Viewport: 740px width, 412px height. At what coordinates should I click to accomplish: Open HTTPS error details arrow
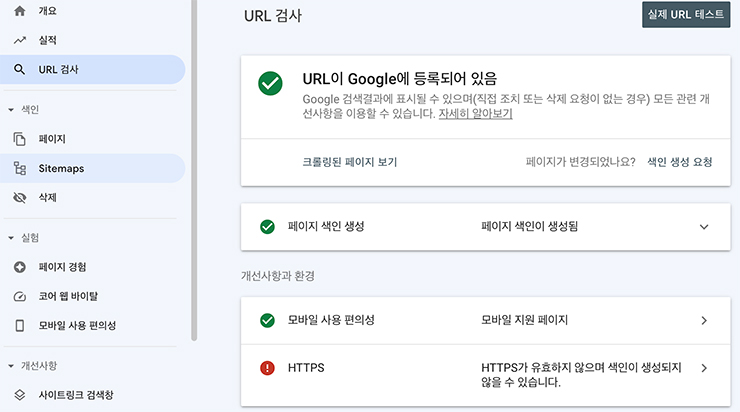704,368
